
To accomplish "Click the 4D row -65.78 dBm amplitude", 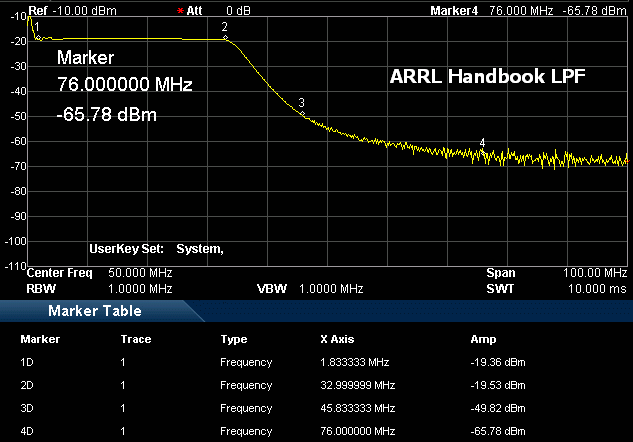I will tap(497, 431).
